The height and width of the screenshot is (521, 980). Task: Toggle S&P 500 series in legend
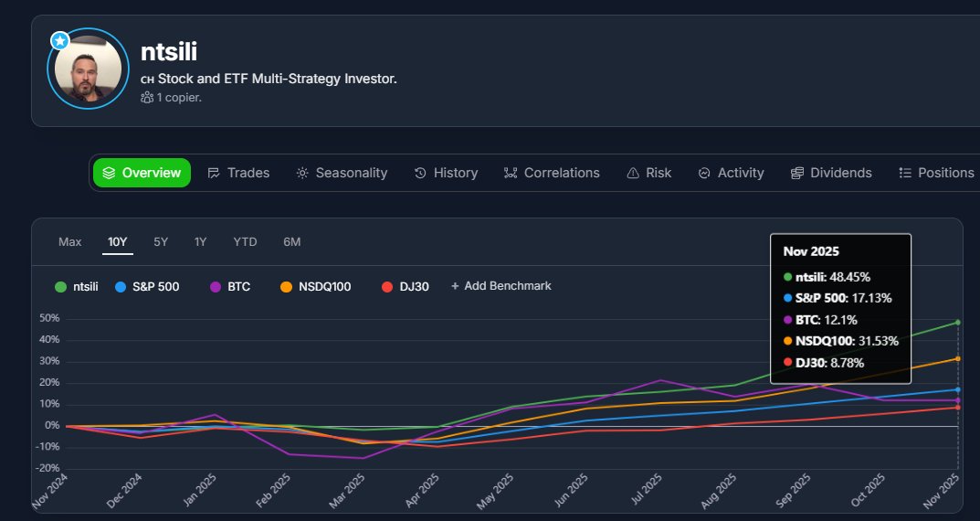click(147, 287)
